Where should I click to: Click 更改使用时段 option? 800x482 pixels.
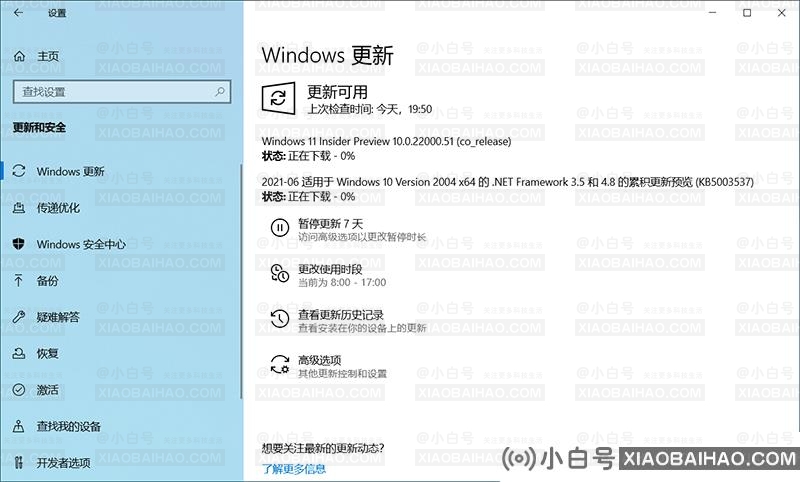point(330,269)
